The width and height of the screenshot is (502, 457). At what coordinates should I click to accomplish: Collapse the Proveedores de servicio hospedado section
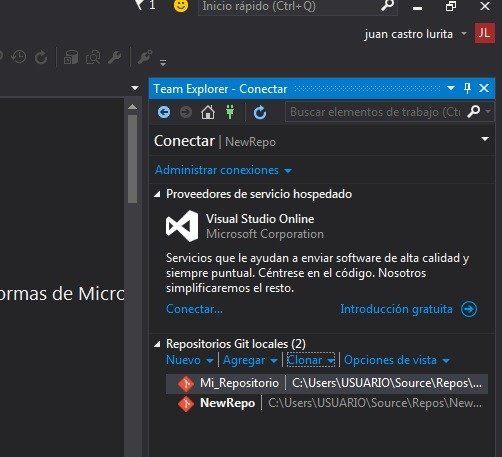[157, 194]
